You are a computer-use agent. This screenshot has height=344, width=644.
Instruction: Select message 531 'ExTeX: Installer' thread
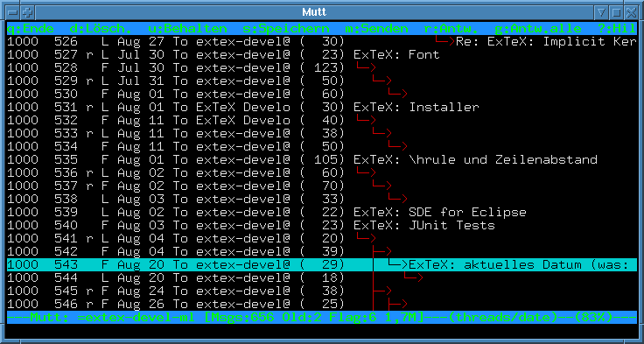tap(322, 107)
